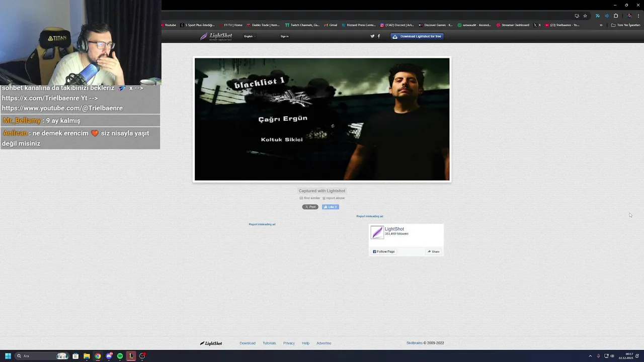Click the Skillbrains footer link
This screenshot has width=644, height=362.
(415, 343)
